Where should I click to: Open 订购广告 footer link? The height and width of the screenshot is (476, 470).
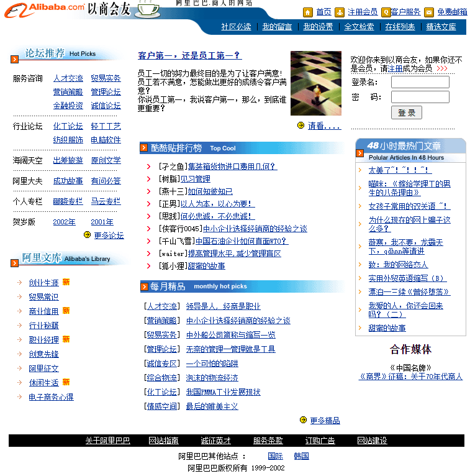click(x=320, y=441)
